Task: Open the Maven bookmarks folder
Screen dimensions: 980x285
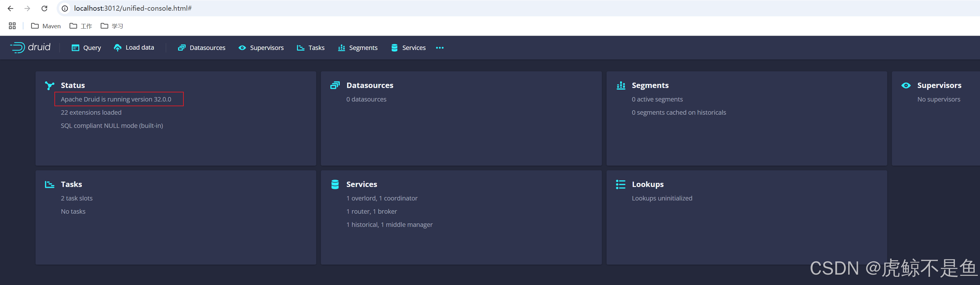Action: [46, 26]
